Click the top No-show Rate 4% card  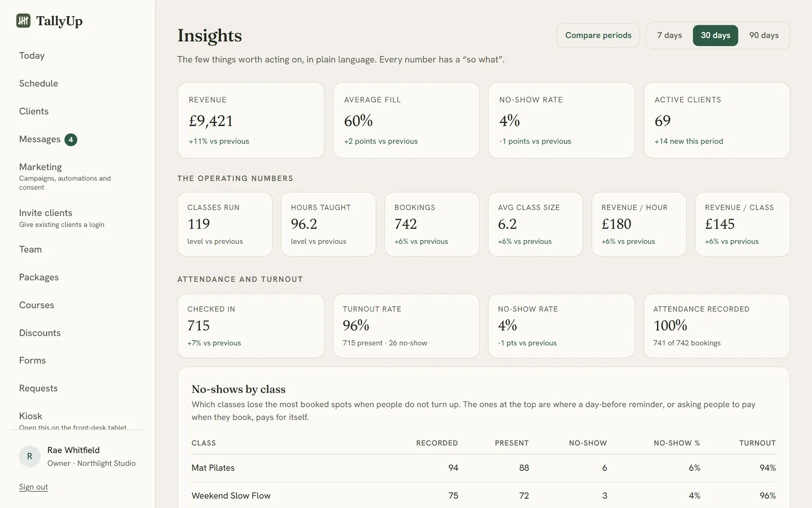pyautogui.click(x=561, y=120)
